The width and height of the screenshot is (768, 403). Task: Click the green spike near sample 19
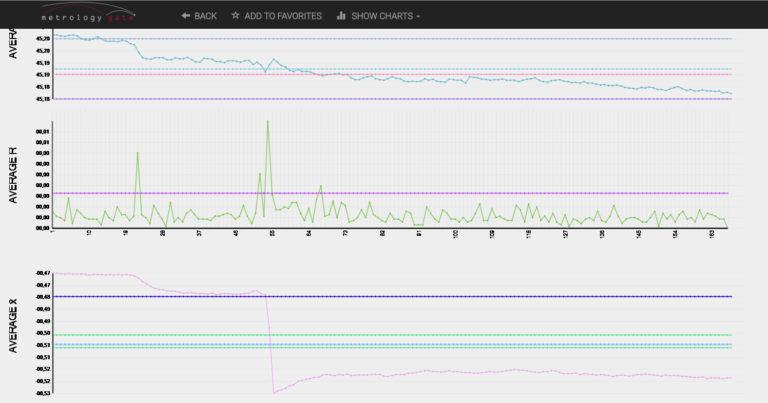coord(137,153)
